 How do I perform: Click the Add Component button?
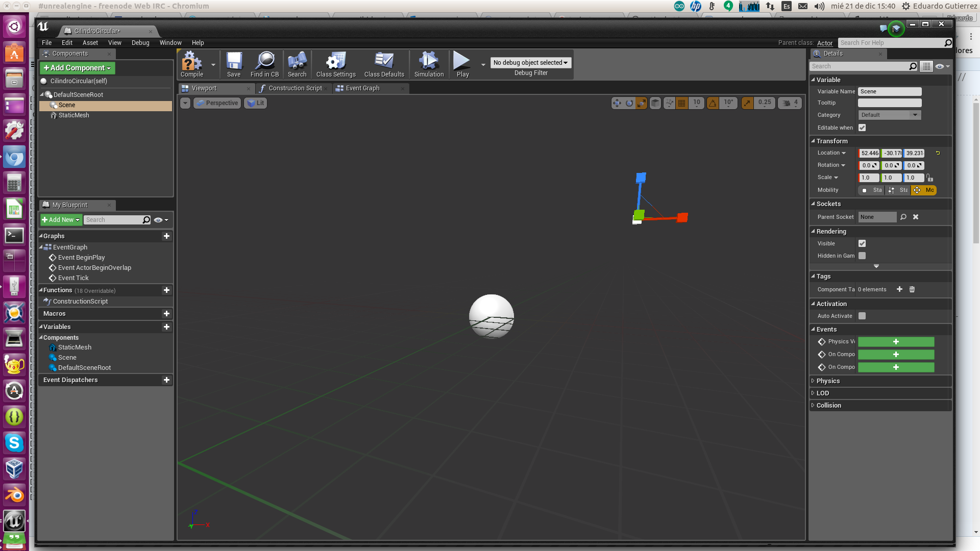(78, 68)
